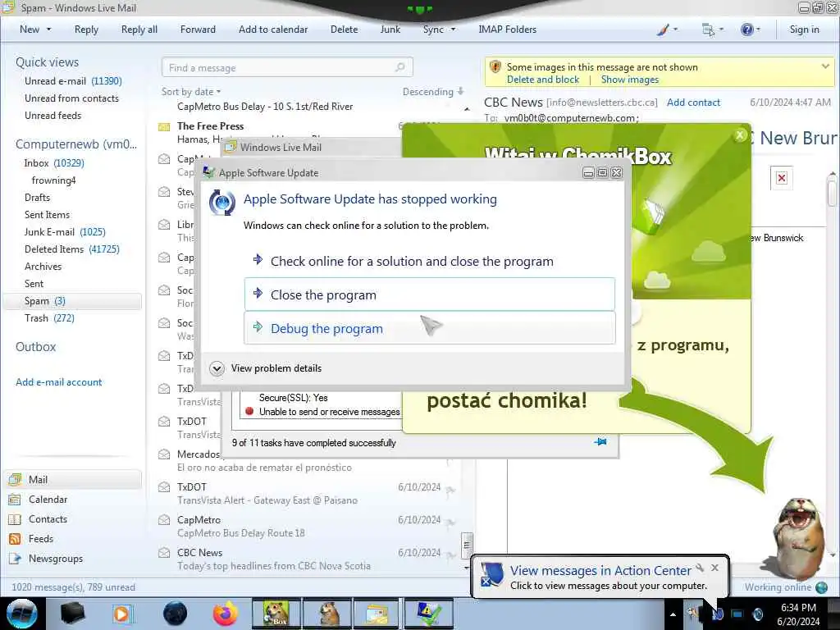Select Unread e-mail quick view

coord(73,81)
